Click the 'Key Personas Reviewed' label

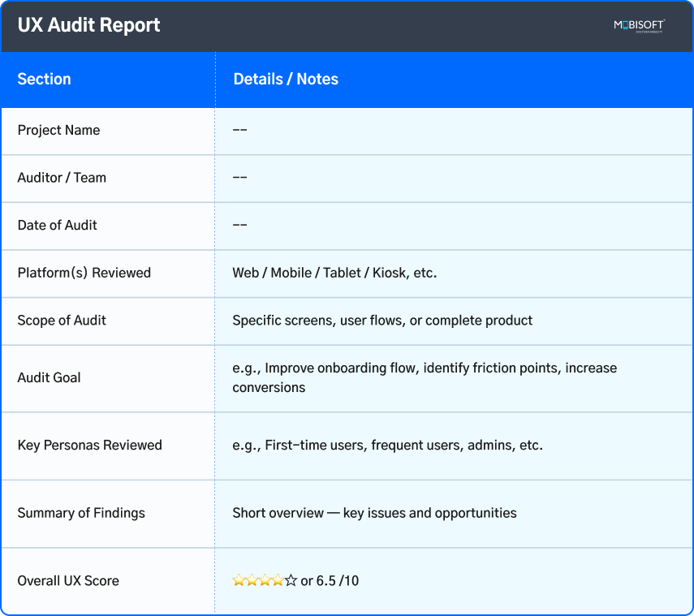pyautogui.click(x=90, y=445)
